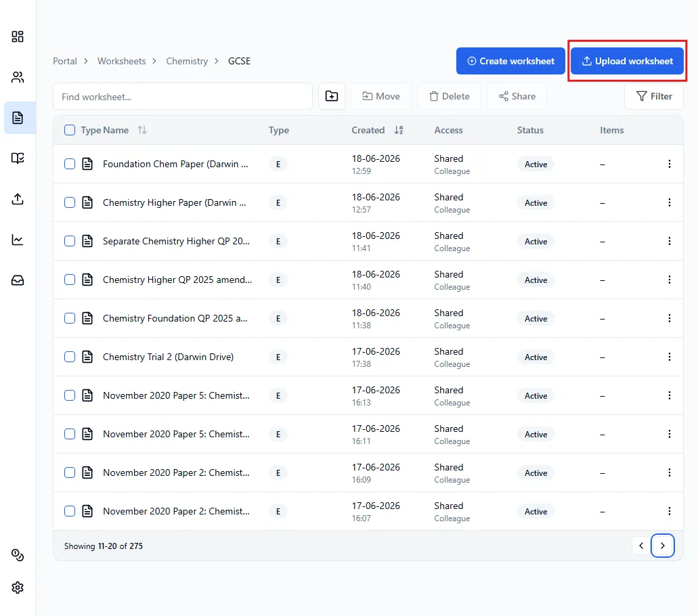The height and width of the screenshot is (616, 698).
Task: Click the GCSE breadcrumb label
Action: point(239,61)
